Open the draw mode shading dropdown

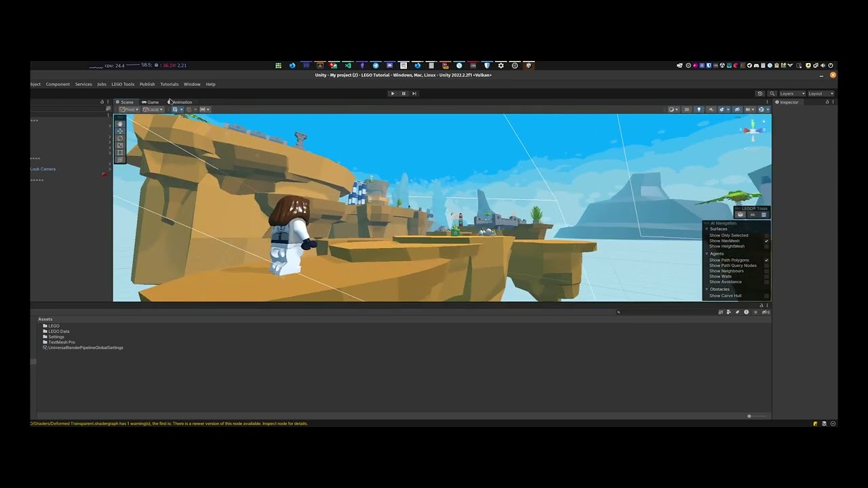(x=673, y=109)
